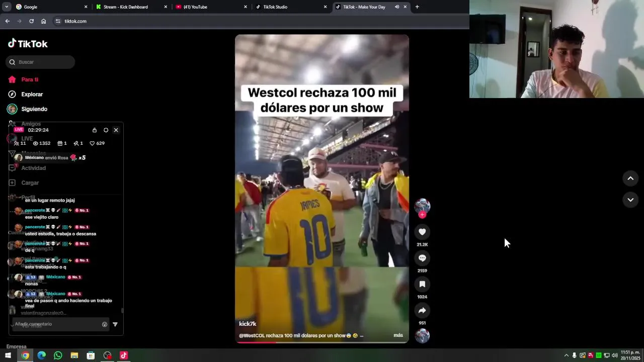Click the "ese viejito claro" chat message
This screenshot has height=362, width=644.
(42, 217)
